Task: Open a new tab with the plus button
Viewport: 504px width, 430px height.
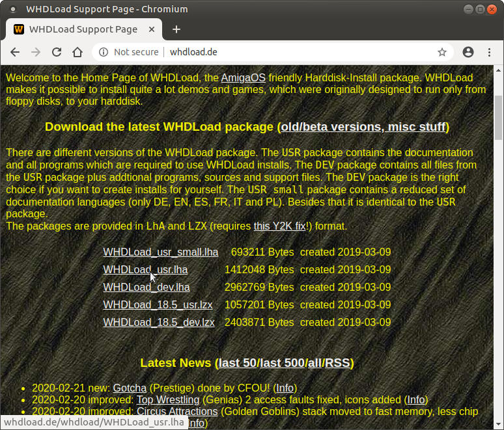Action: 176,29
